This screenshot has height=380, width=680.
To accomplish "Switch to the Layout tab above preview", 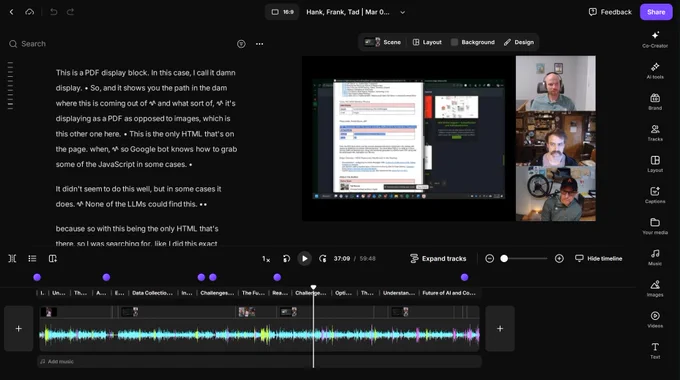I will (x=427, y=42).
